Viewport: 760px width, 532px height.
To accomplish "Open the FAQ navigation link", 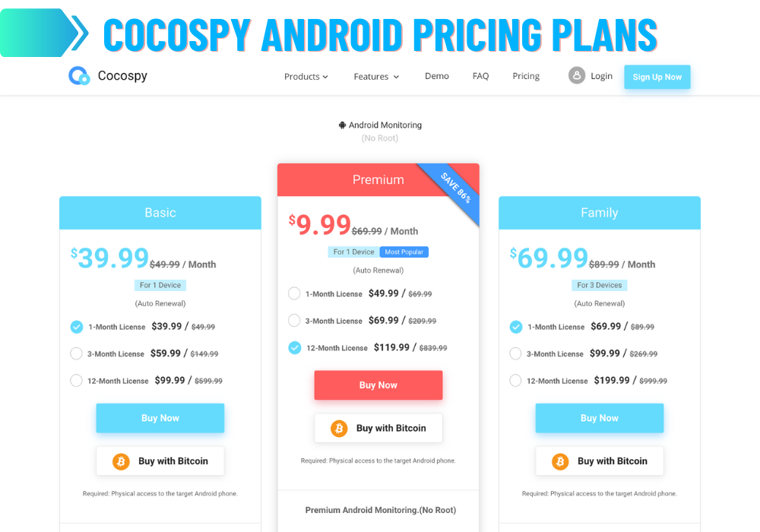I will (480, 76).
